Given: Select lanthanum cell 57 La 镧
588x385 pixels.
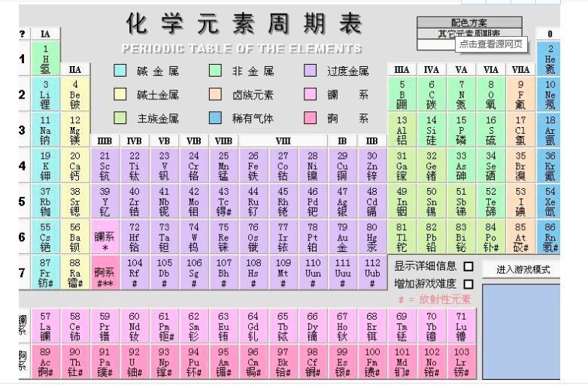Looking at the screenshot, I should coord(45,326).
